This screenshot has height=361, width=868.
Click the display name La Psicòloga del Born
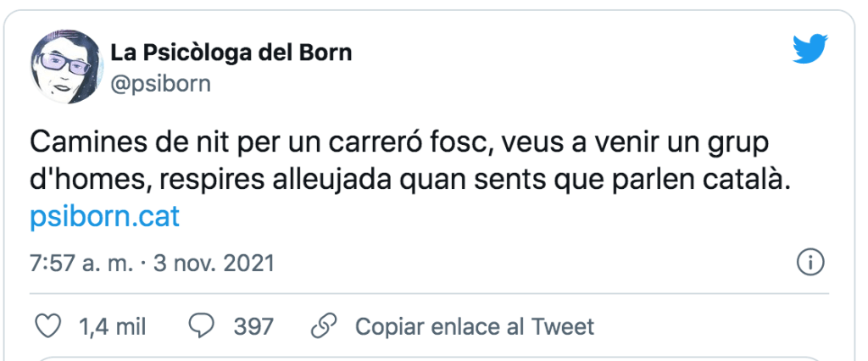(231, 53)
